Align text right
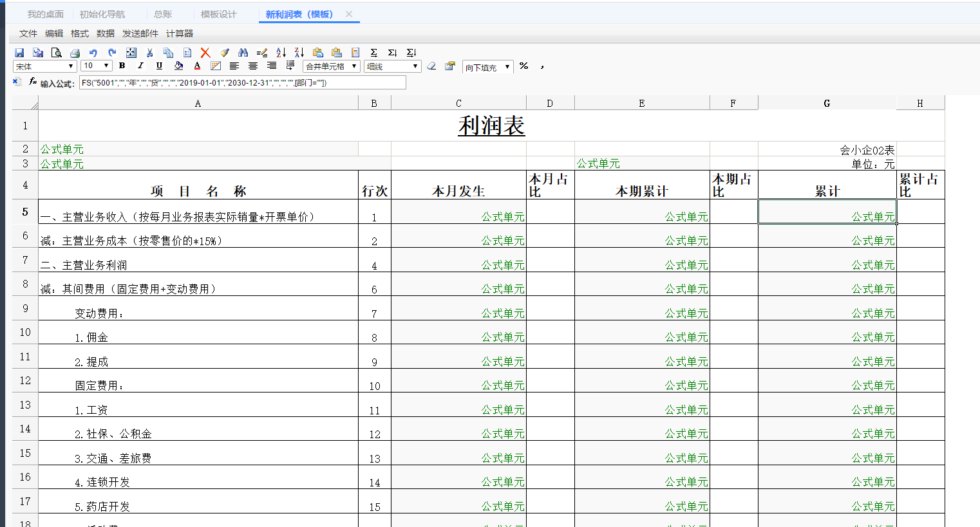Image resolution: width=980 pixels, height=527 pixels. click(272, 66)
